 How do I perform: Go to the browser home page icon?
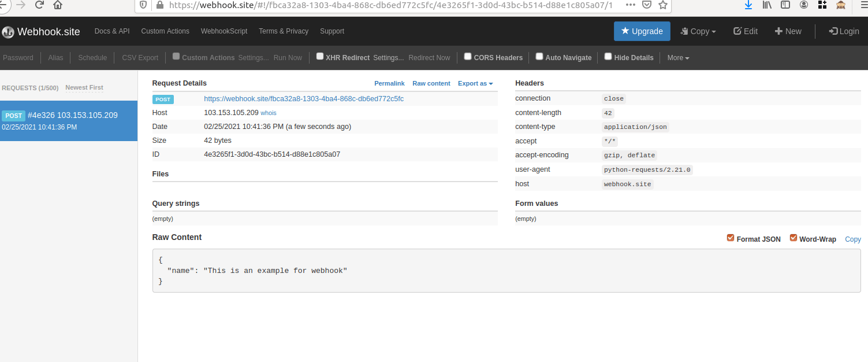pyautogui.click(x=58, y=5)
